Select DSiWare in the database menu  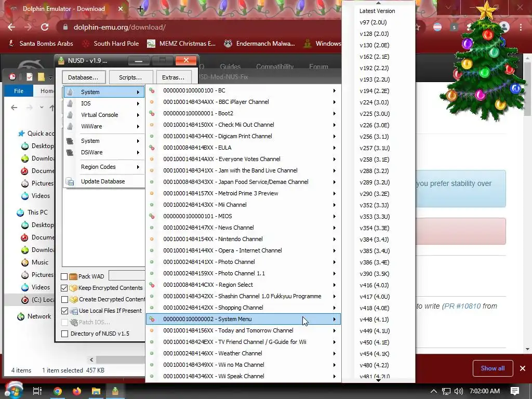pyautogui.click(x=104, y=152)
